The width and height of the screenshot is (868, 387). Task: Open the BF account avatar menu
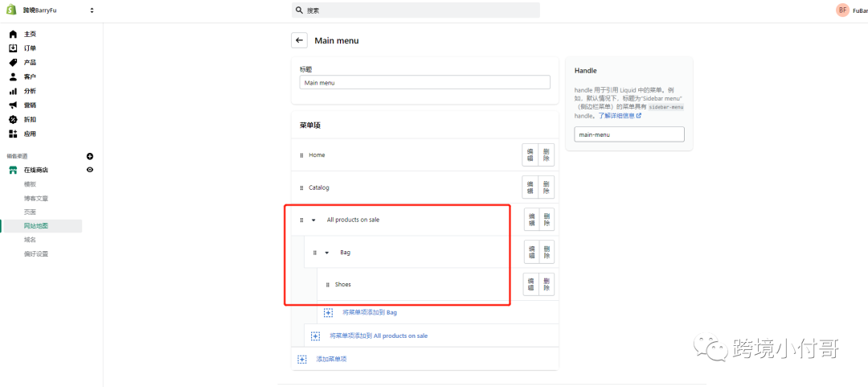842,10
